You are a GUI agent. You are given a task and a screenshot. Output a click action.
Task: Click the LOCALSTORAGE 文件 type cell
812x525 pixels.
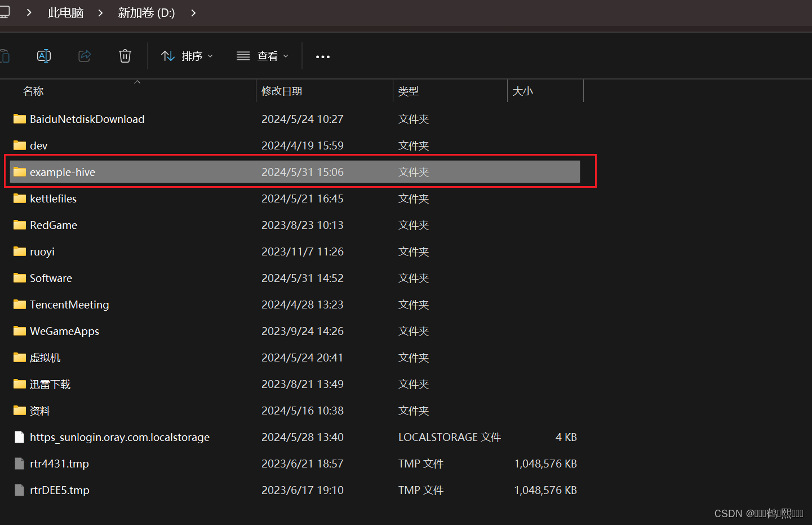pos(450,437)
